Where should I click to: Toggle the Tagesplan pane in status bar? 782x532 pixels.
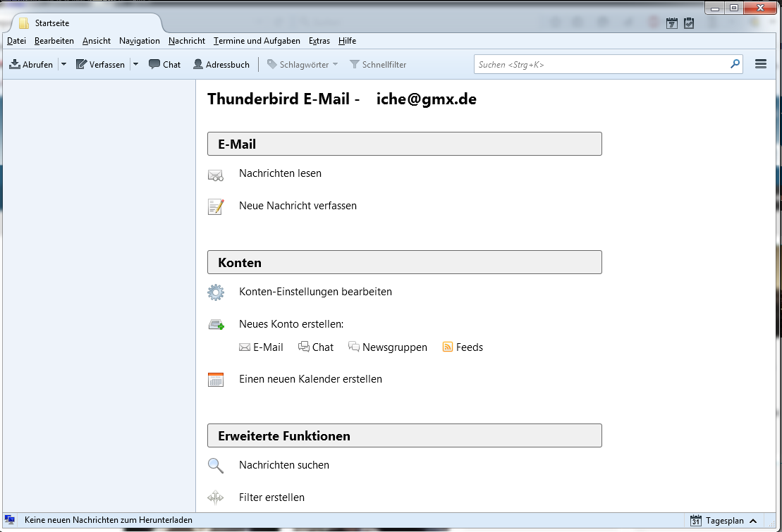coord(724,521)
